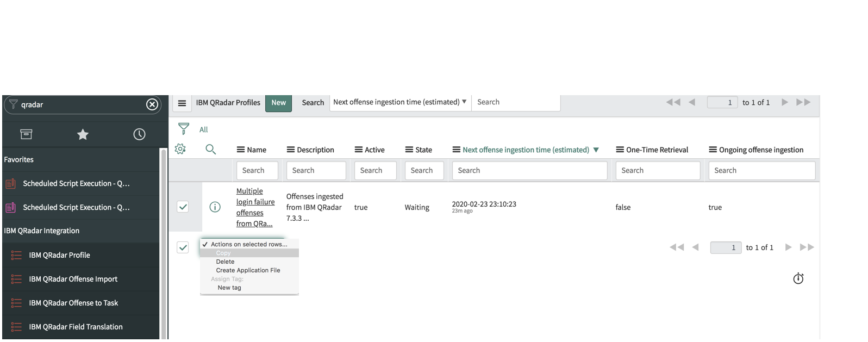Click the bottom page number field

(x=725, y=247)
